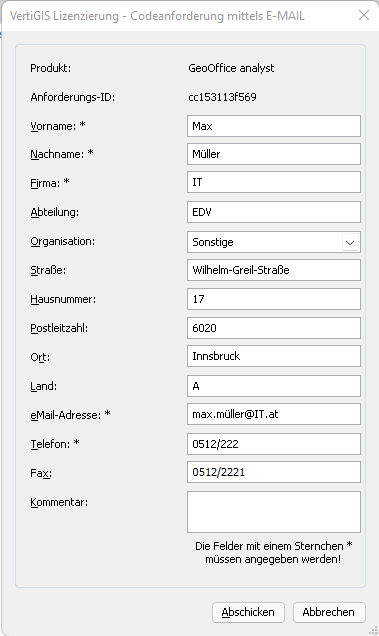Focus the Ort field containing Innsbruck
The width and height of the screenshot is (379, 636).
click(x=274, y=356)
